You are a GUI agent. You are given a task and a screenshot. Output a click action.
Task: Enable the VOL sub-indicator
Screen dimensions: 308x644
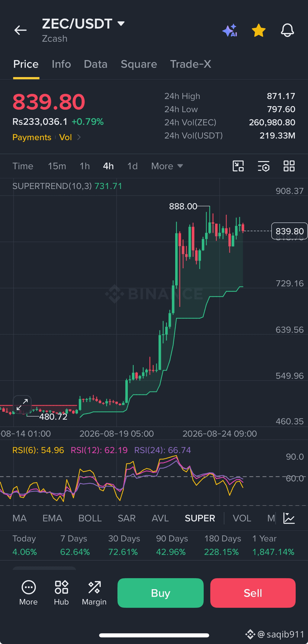242,518
